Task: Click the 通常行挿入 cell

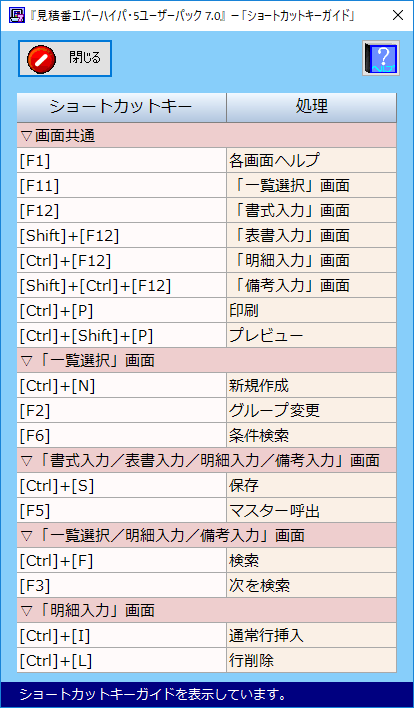Action: coord(312,636)
